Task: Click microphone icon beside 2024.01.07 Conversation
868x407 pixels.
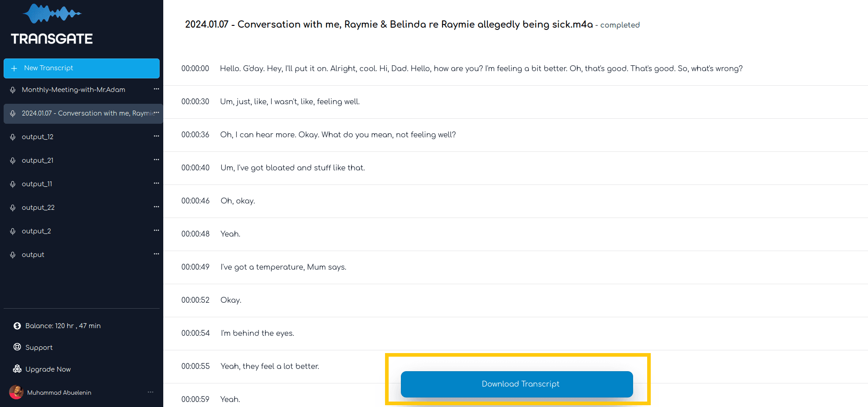Action: pyautogui.click(x=13, y=113)
